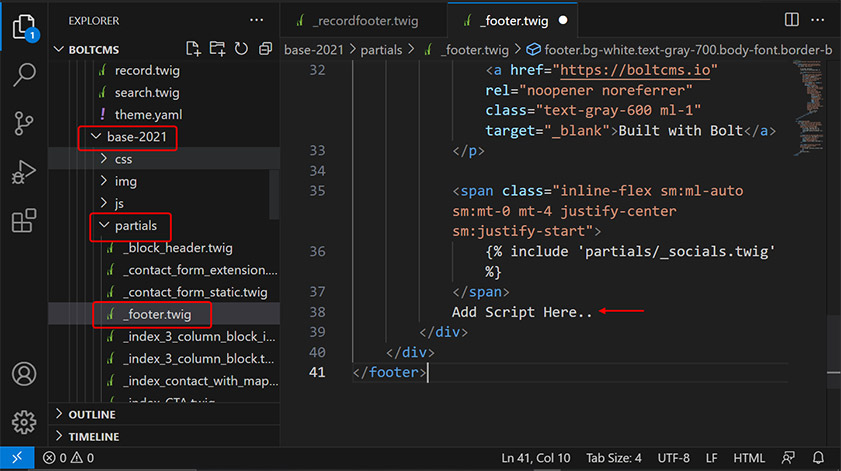The height and width of the screenshot is (471, 841).
Task: Split the editor to the right
Action: point(792,20)
